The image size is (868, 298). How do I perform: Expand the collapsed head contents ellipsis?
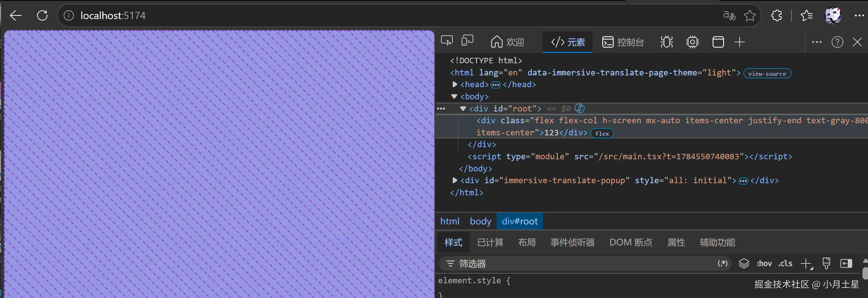click(496, 85)
